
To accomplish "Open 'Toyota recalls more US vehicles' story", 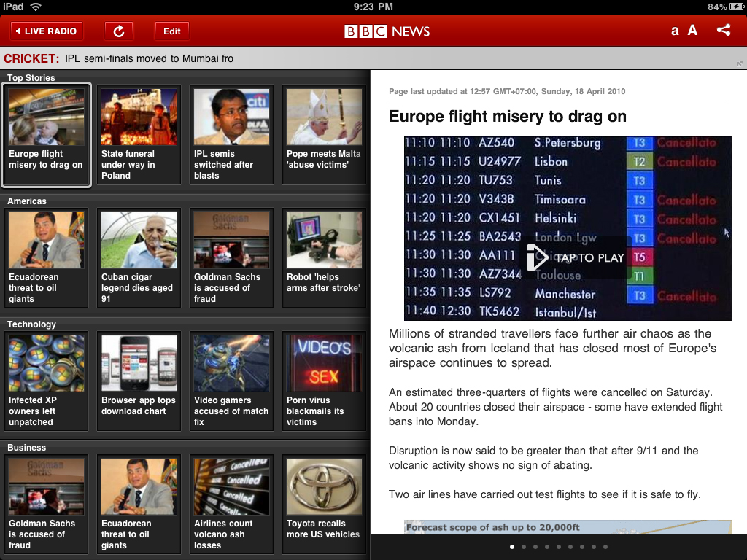I will (324, 504).
